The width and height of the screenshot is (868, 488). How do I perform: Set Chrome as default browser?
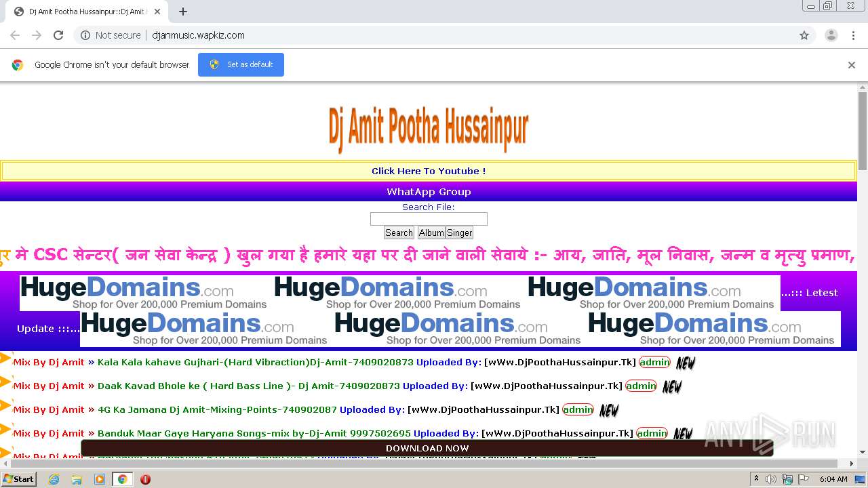click(x=241, y=64)
